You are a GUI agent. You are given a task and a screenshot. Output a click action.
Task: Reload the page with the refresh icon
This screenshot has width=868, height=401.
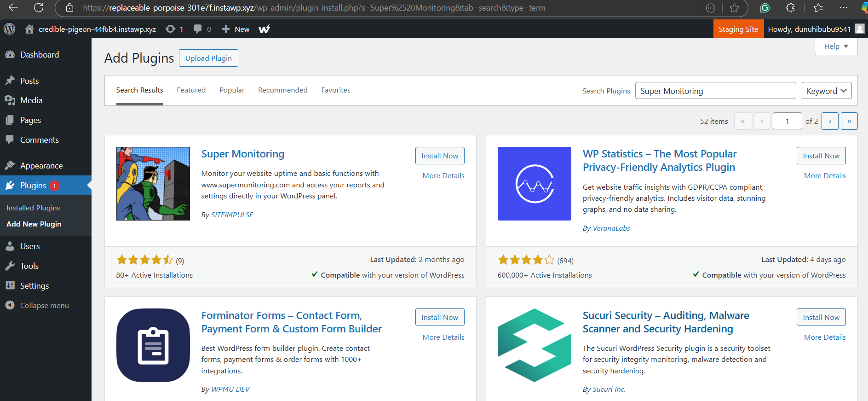point(39,7)
